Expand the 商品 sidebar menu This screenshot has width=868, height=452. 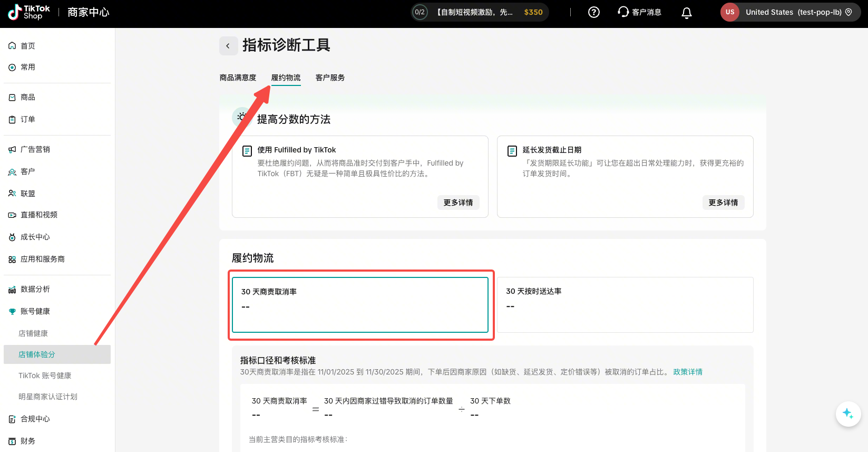(28, 97)
